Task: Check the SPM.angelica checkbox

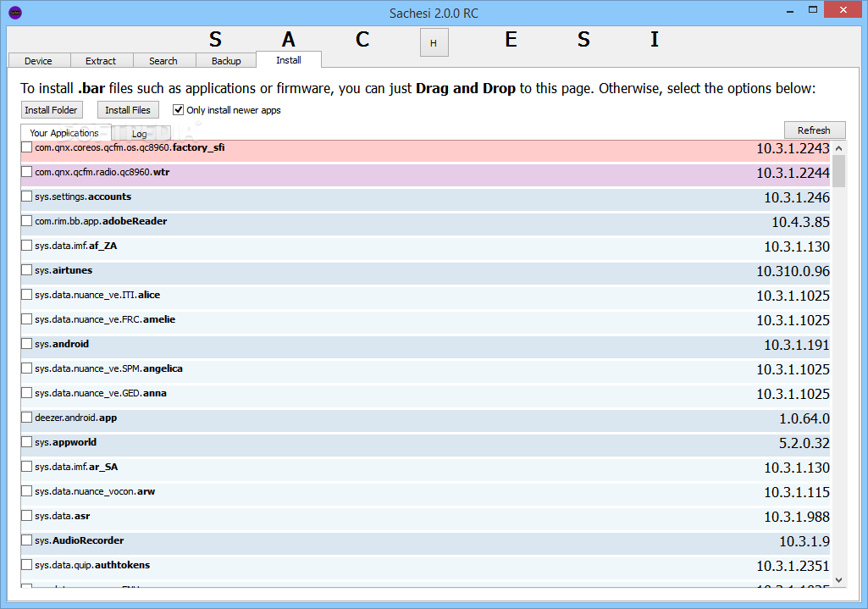Action: (26, 368)
